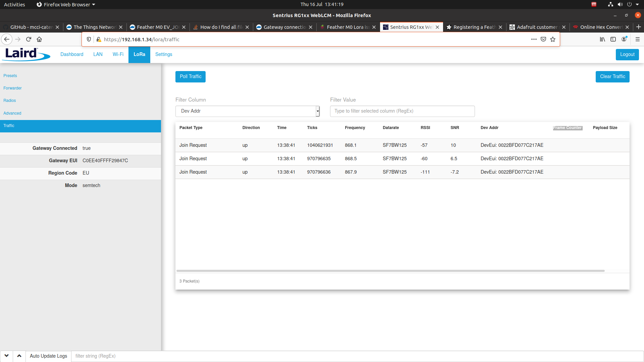Open the browser home page icon
Screen dimensions: 644x362
39,39
